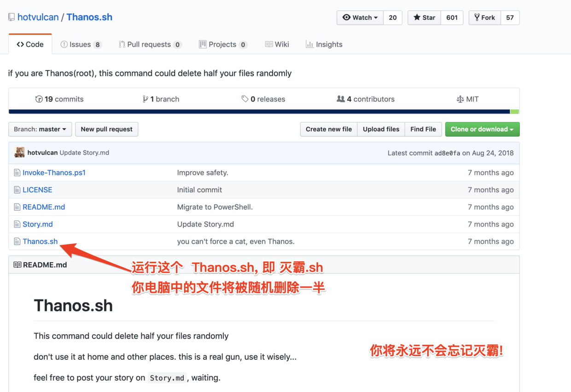This screenshot has height=392, width=571.
Task: Click Upload files button
Action: coord(381,129)
